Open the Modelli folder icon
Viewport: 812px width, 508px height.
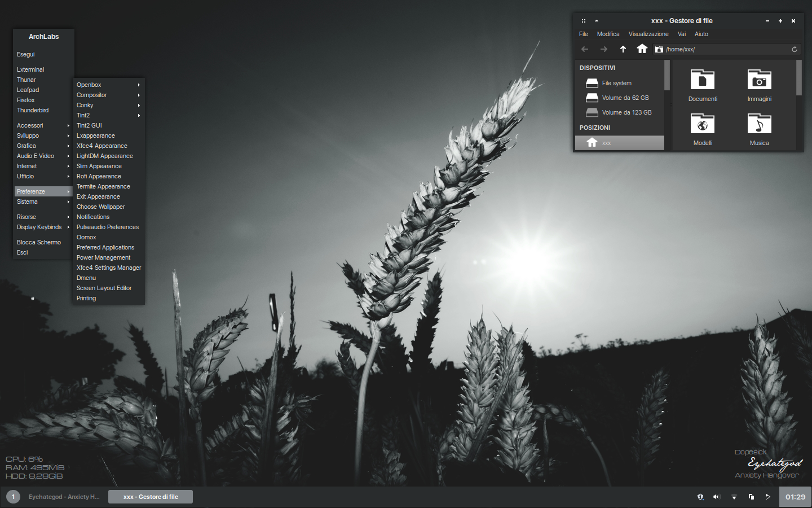[703, 124]
